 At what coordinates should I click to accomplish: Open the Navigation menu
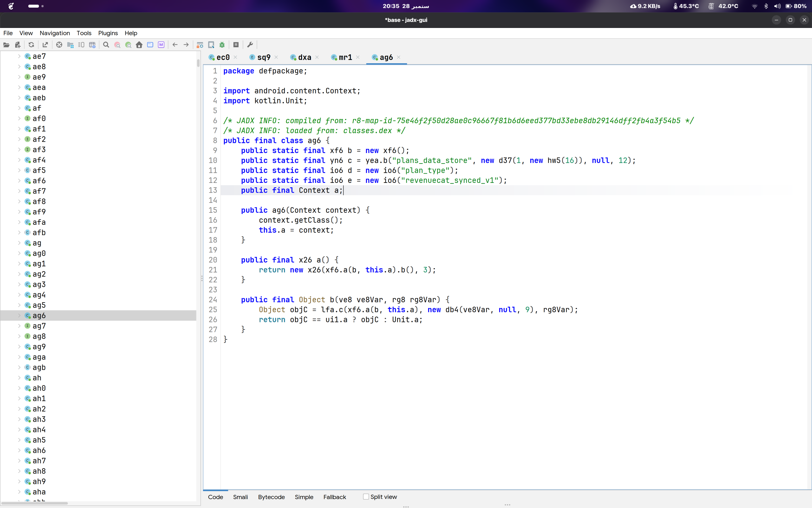55,33
